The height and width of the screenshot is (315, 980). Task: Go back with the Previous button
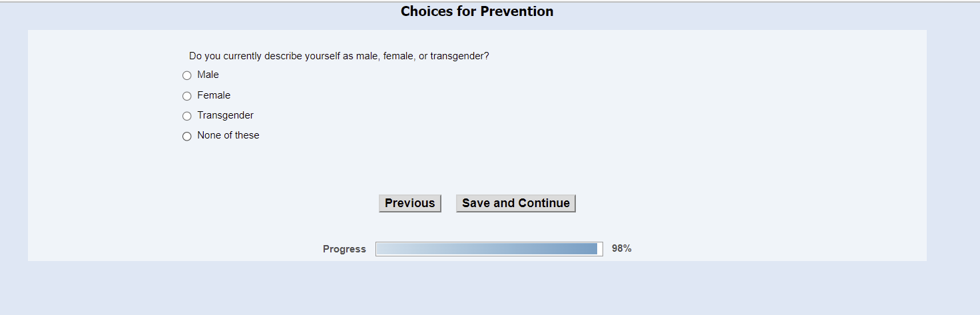click(x=409, y=203)
